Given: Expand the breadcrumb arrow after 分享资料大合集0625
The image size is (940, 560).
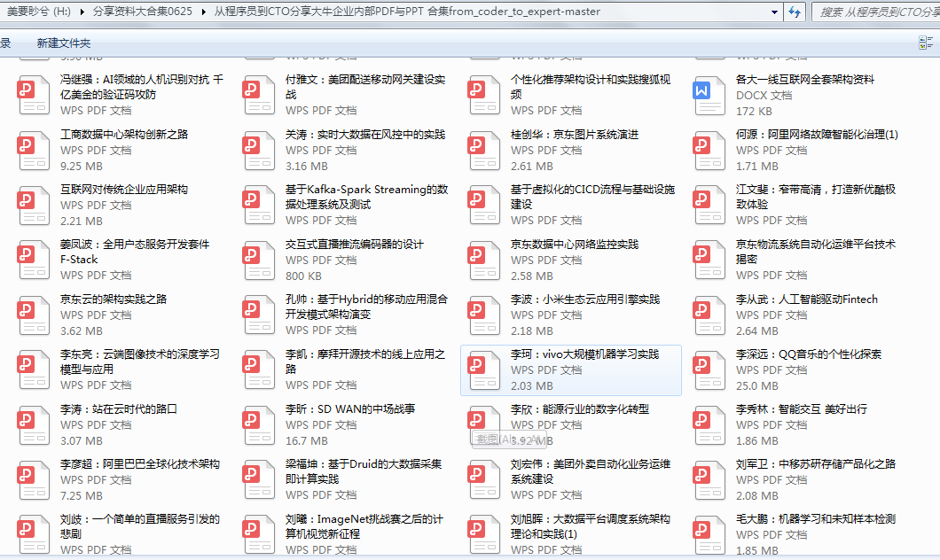Looking at the screenshot, I should (x=204, y=12).
